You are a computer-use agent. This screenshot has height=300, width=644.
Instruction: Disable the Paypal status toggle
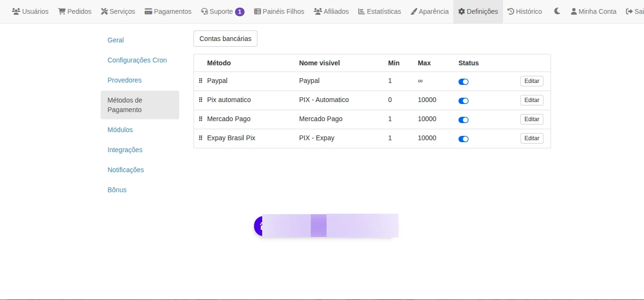463,82
